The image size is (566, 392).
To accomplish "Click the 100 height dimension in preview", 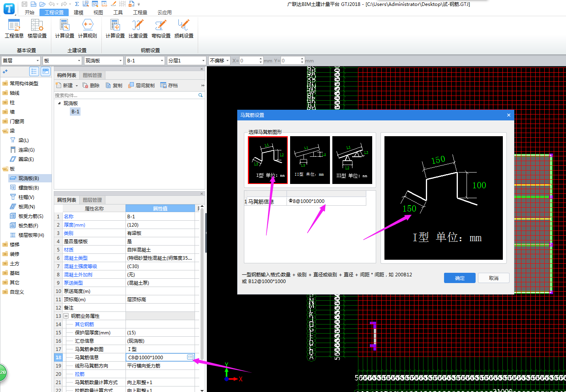I will [479, 185].
